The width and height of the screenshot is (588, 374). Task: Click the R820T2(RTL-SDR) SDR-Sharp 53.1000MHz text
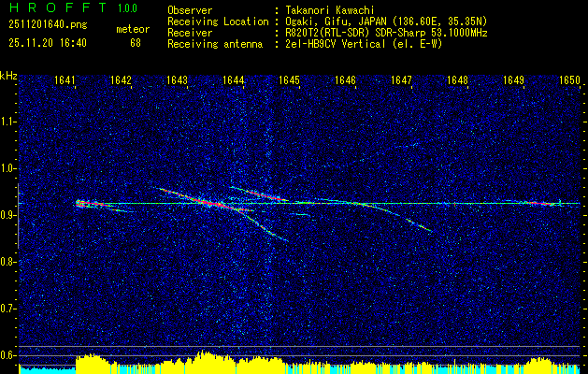click(385, 33)
